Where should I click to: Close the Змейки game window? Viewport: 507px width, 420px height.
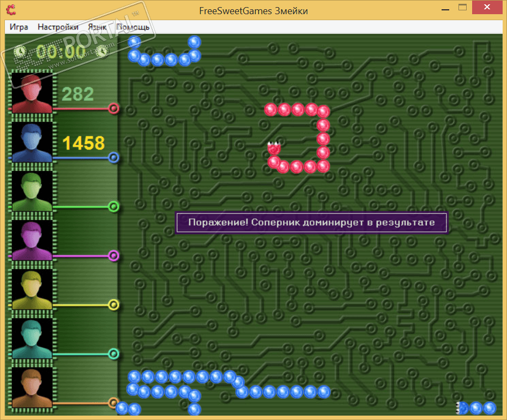[487, 7]
